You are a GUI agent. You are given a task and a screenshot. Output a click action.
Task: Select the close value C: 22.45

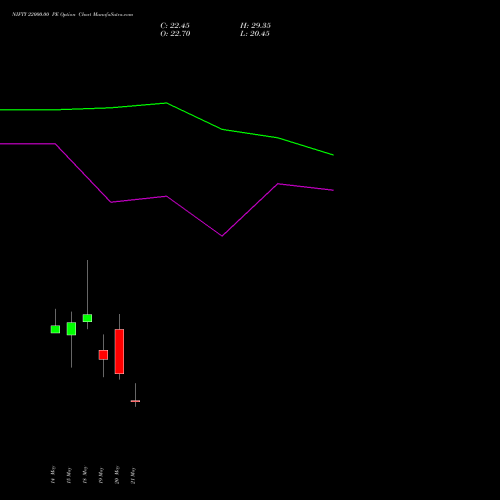(175, 26)
